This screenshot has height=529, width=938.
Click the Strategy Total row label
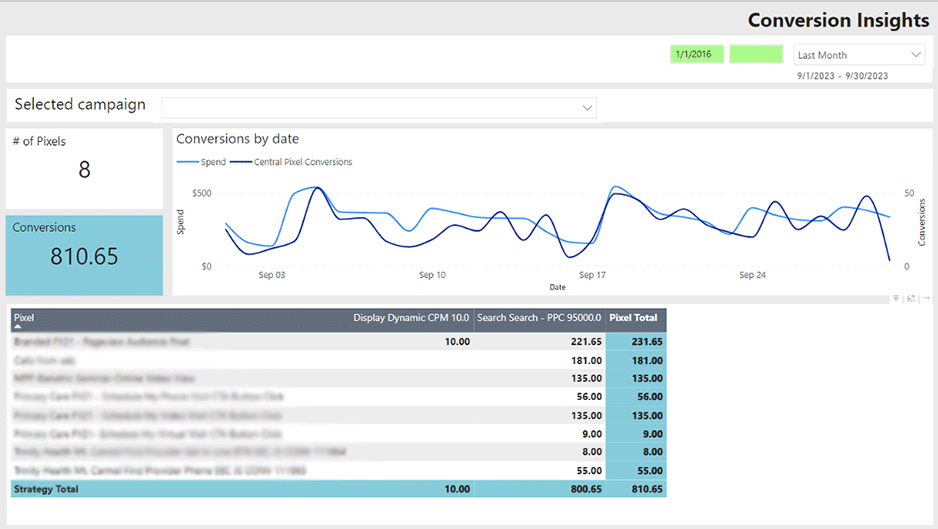coord(47,489)
